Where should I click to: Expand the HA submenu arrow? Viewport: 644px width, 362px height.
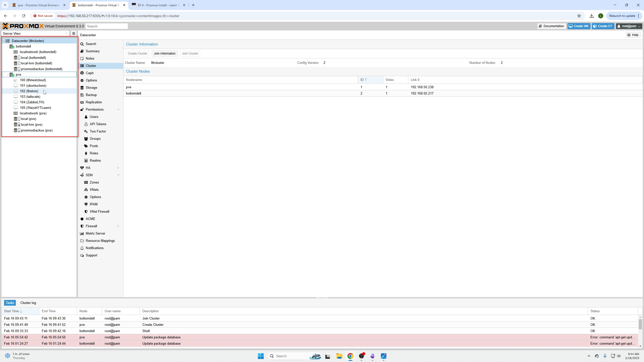118,168
